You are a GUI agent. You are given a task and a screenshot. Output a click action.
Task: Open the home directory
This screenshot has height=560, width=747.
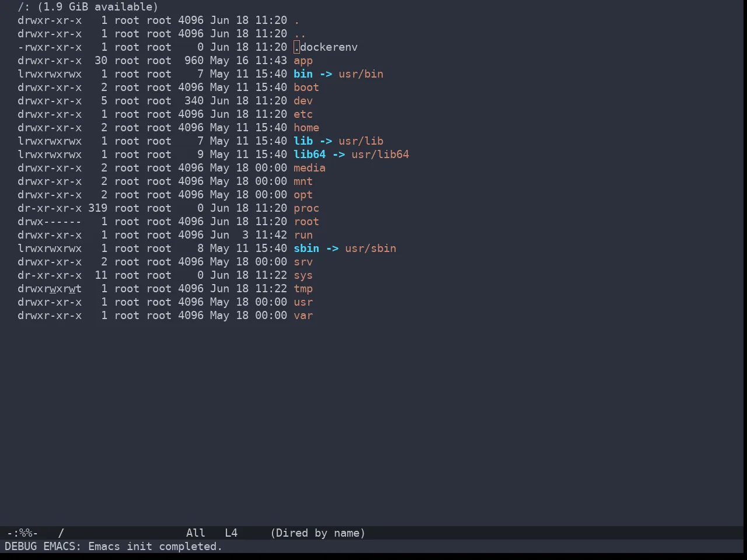pyautogui.click(x=306, y=128)
